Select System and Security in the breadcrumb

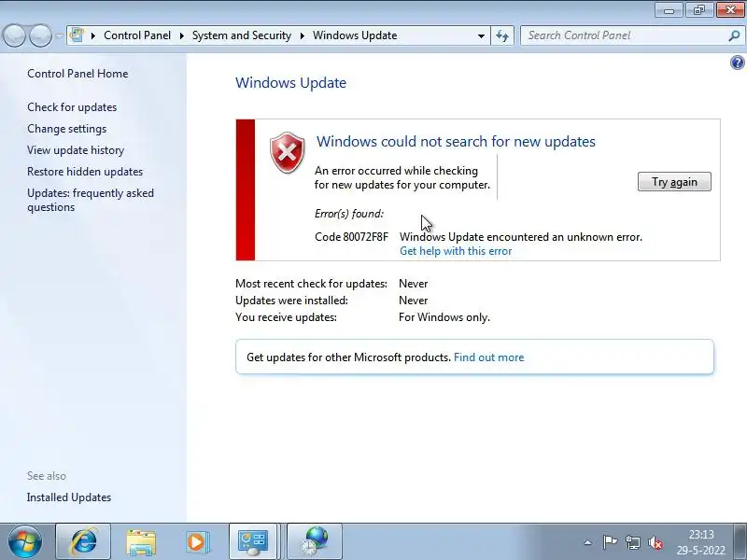(242, 35)
